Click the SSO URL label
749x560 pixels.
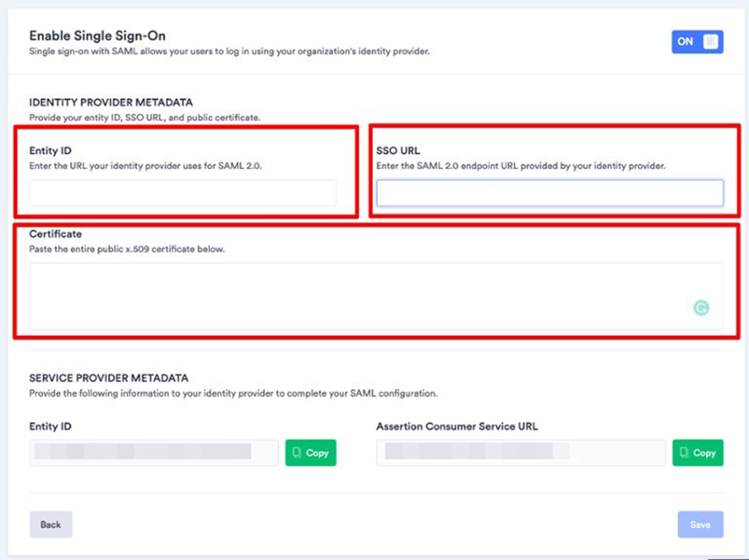pos(398,151)
